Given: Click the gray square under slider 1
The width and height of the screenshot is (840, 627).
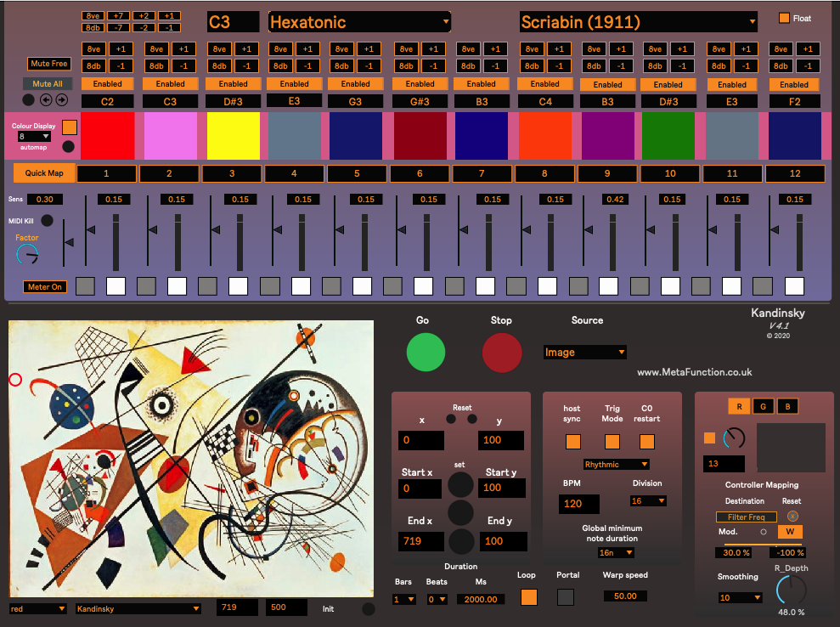Looking at the screenshot, I should [85, 286].
